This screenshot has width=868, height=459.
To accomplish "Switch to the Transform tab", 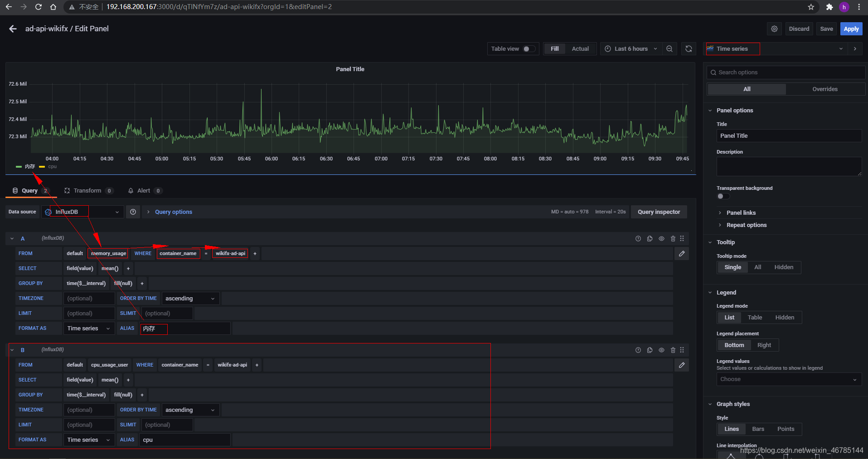I will coord(88,191).
